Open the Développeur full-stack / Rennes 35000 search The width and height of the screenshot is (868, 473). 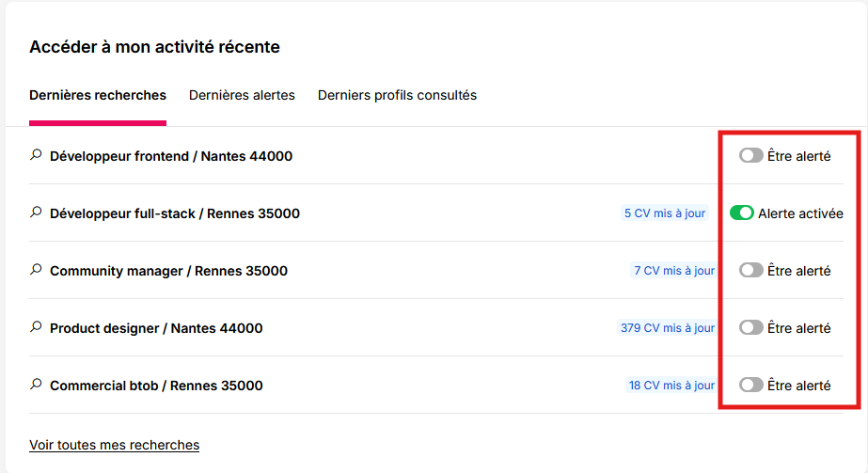click(x=175, y=213)
